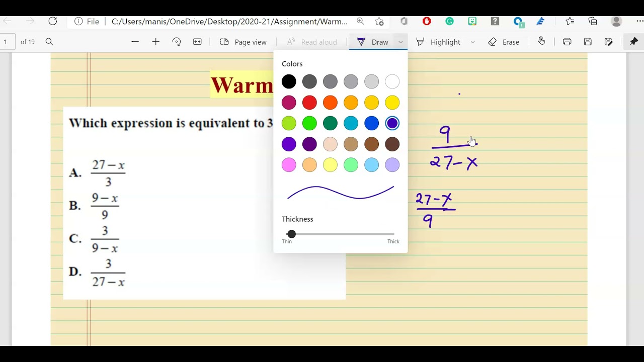Select the Draw tool
The width and height of the screenshot is (644, 362).
pos(373,42)
